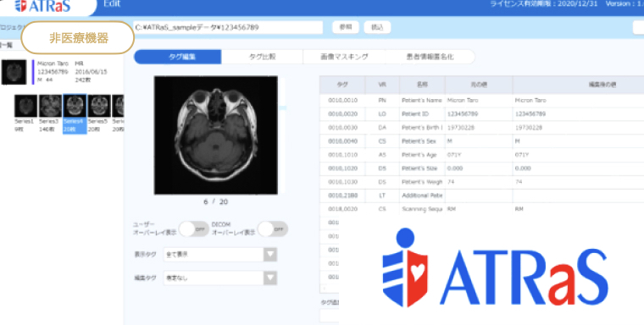
Task: Click the Edit title in header
Action: click(x=112, y=3)
